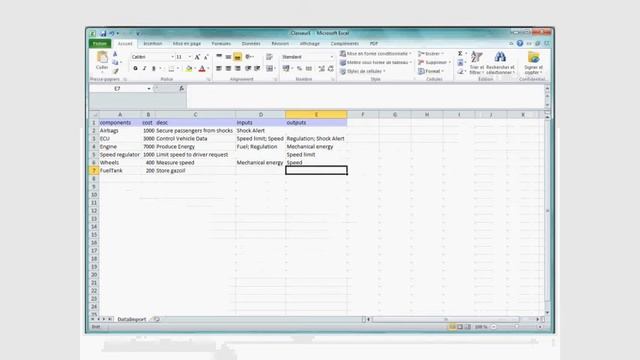The height and width of the screenshot is (360, 640).
Task: Click the increase decimal icon
Action: [x=322, y=69]
